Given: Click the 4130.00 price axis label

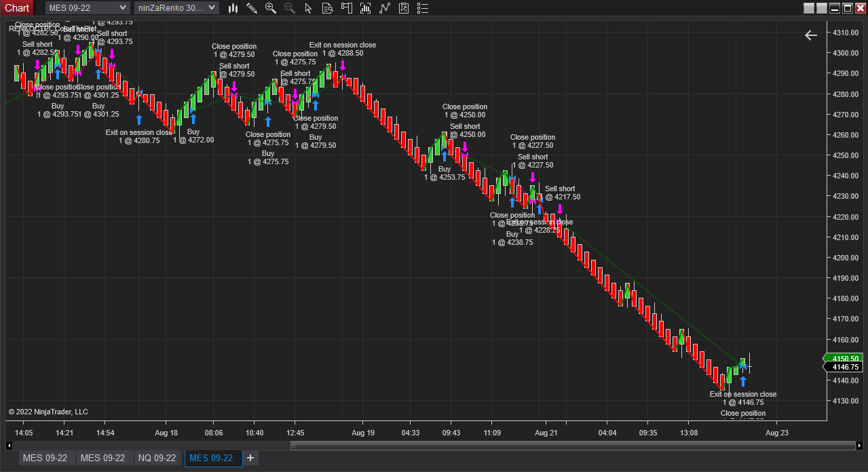Looking at the screenshot, I should point(846,401).
